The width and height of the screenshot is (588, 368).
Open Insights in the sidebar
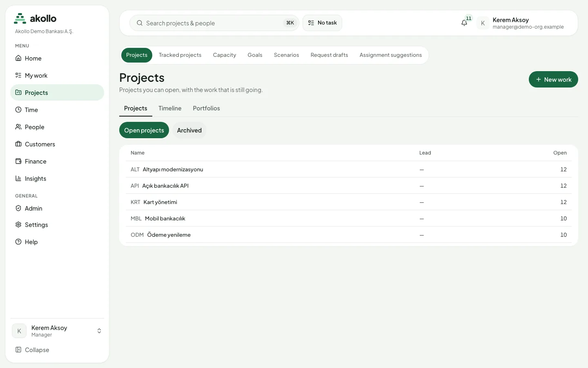pyautogui.click(x=57, y=178)
